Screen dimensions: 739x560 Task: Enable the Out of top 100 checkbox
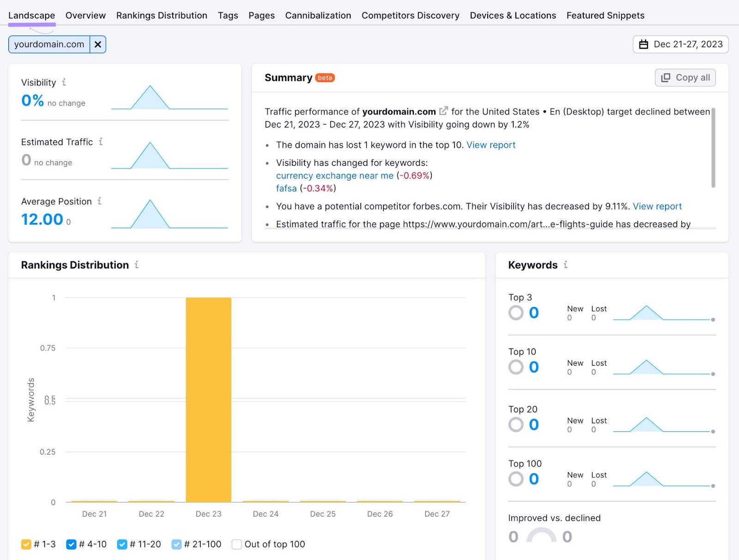click(x=236, y=544)
